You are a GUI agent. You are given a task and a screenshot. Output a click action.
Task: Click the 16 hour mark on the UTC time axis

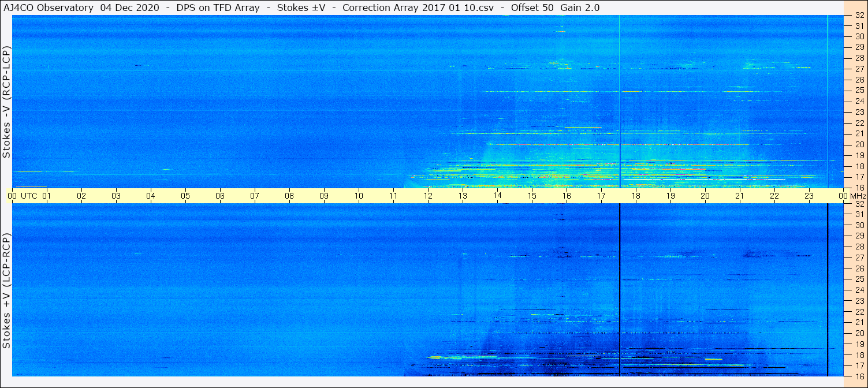567,196
